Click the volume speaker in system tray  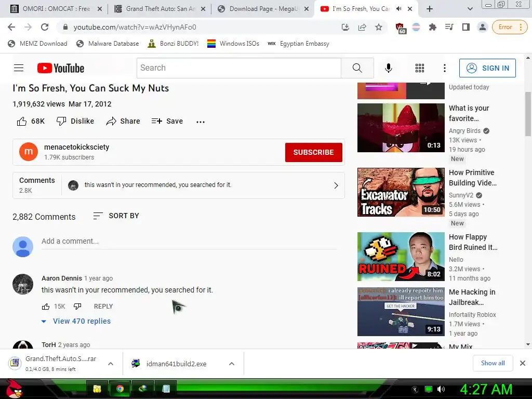point(441,389)
